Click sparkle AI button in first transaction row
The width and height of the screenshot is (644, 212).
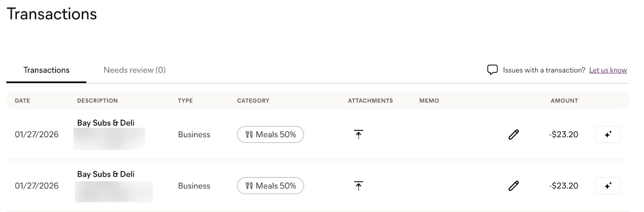[608, 134]
